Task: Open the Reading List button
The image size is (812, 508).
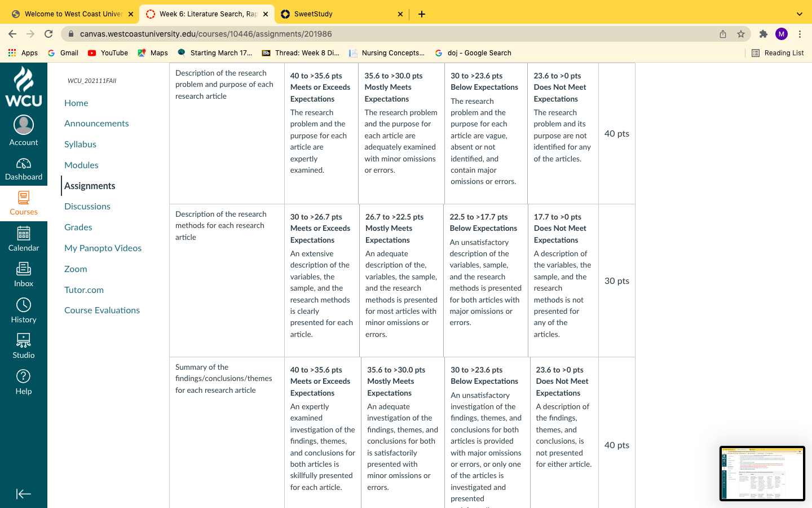Action: click(x=778, y=53)
